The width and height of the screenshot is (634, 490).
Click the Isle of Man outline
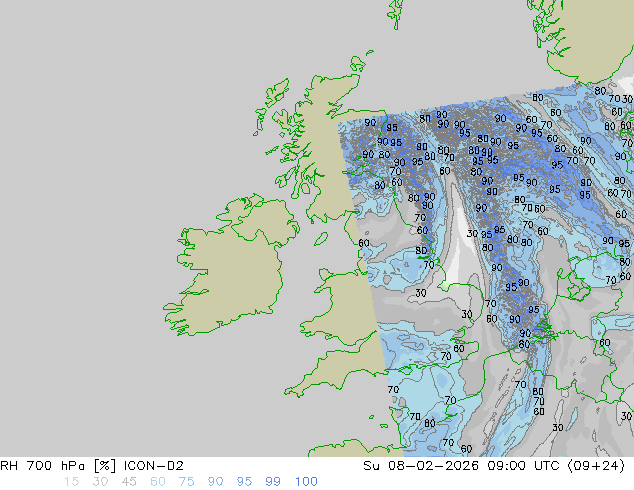[x=321, y=239]
